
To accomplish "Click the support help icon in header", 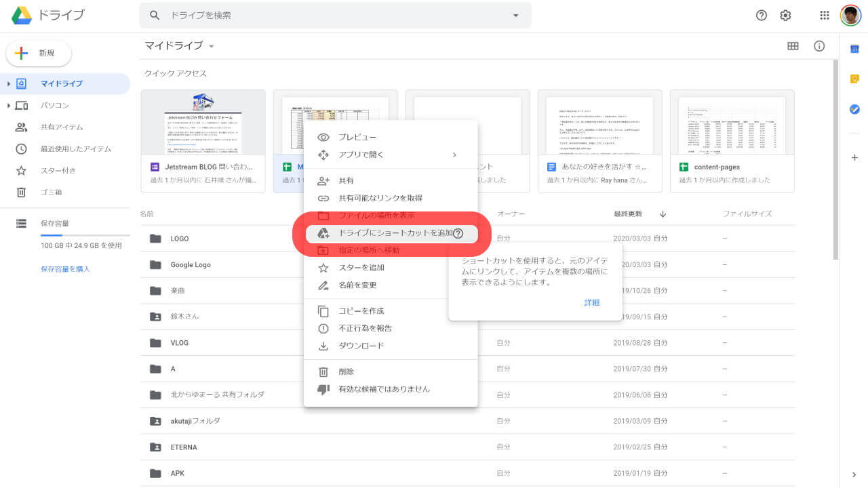I will click(x=762, y=16).
